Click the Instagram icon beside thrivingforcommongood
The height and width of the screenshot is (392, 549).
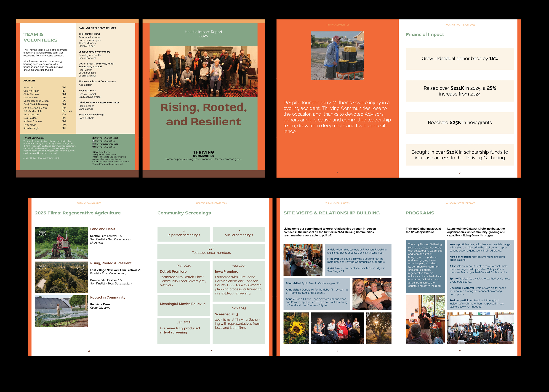click(x=93, y=144)
